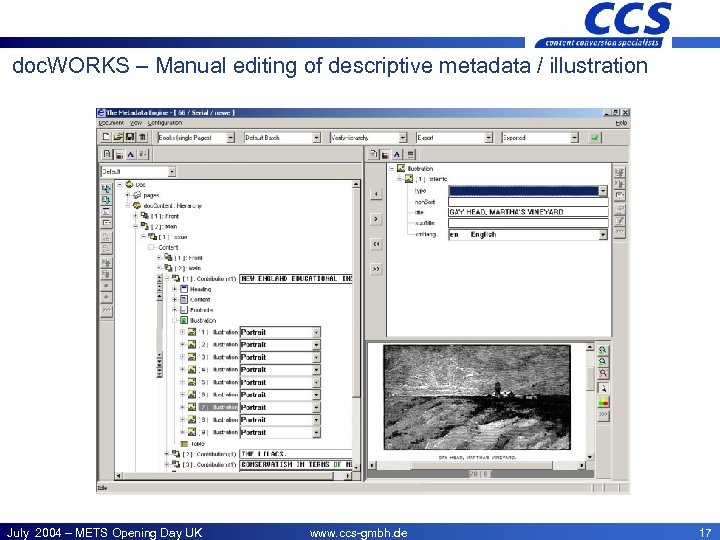The width and height of the screenshot is (720, 540).
Task: Click the zoom out magnifier icon beside image
Action: tap(603, 361)
